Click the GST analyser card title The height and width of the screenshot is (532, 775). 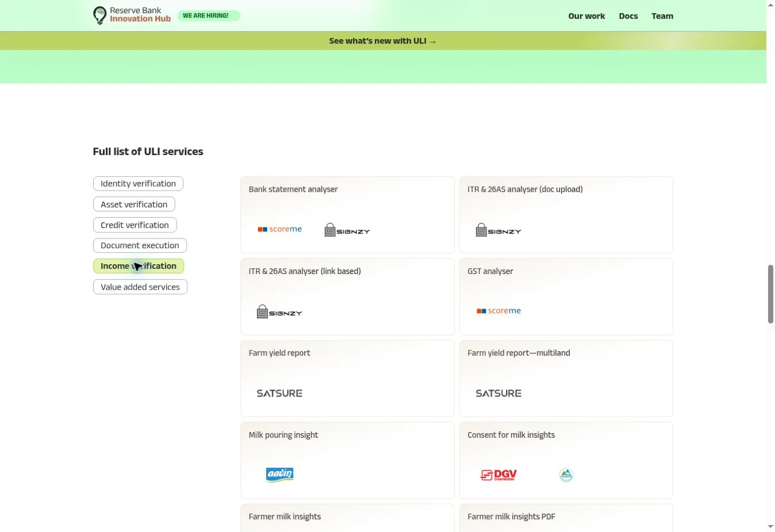[490, 271]
